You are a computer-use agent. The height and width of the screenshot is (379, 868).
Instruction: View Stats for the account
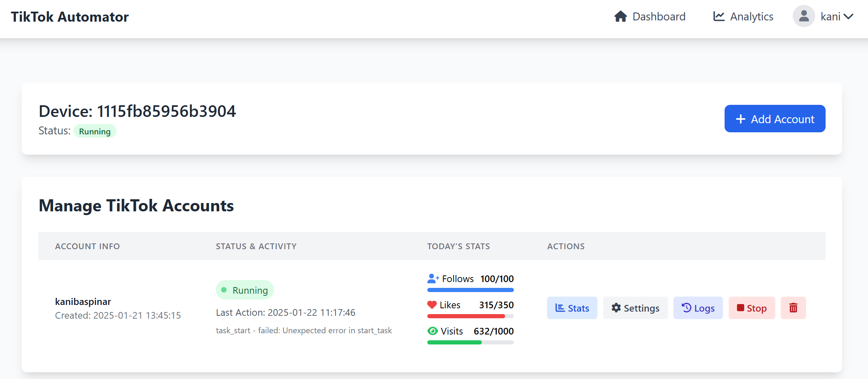click(572, 308)
